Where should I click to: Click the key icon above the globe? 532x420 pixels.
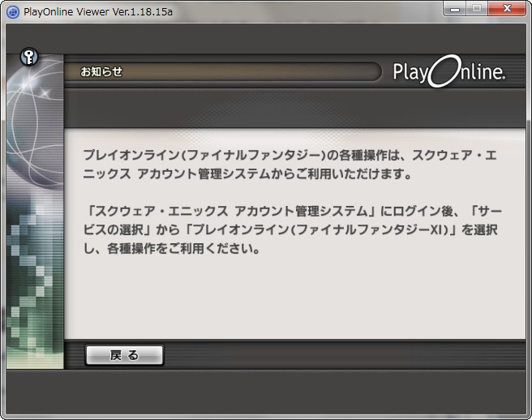(x=29, y=57)
